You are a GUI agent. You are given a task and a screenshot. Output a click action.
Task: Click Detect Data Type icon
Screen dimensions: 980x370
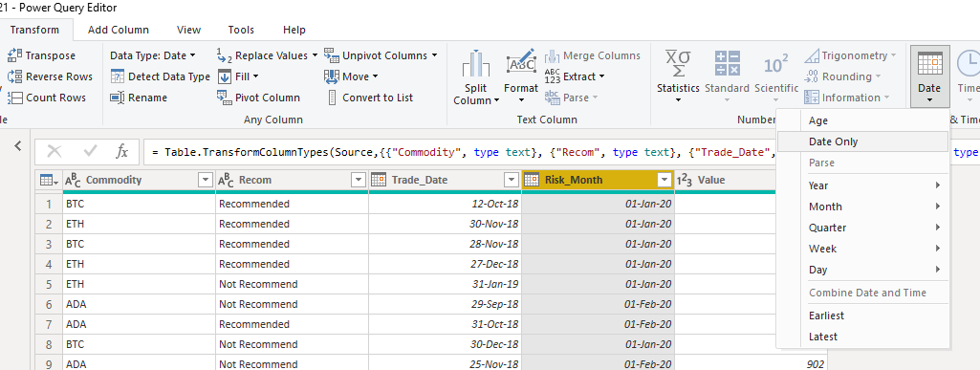point(118,76)
